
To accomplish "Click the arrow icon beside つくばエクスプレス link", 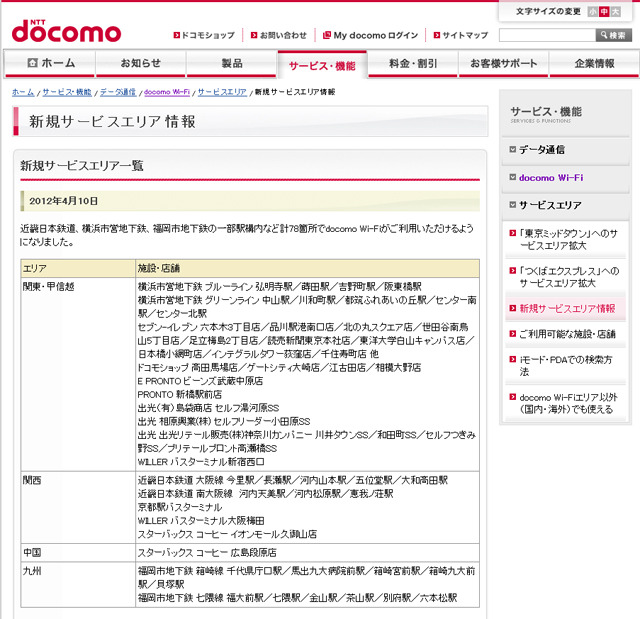I will tap(513, 271).
